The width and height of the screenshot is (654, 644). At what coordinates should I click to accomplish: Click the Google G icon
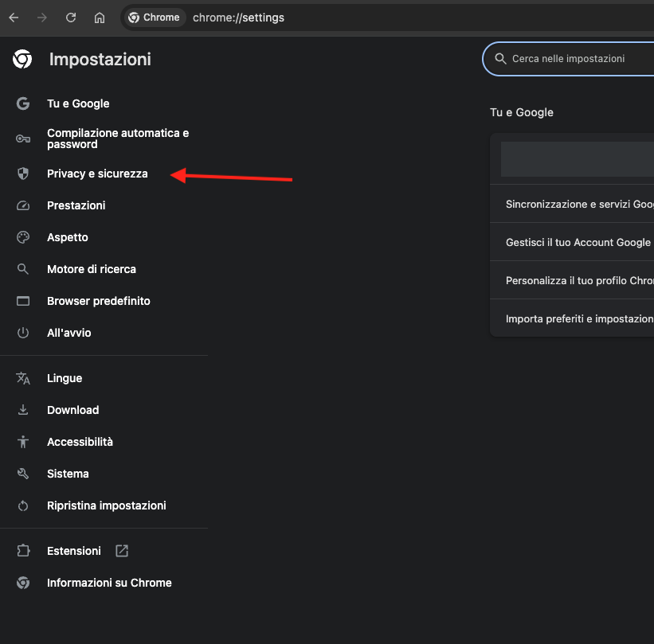[x=23, y=103]
